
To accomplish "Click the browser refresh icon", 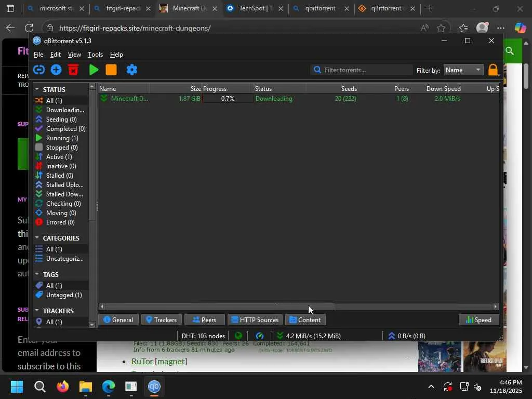I will click(x=29, y=28).
